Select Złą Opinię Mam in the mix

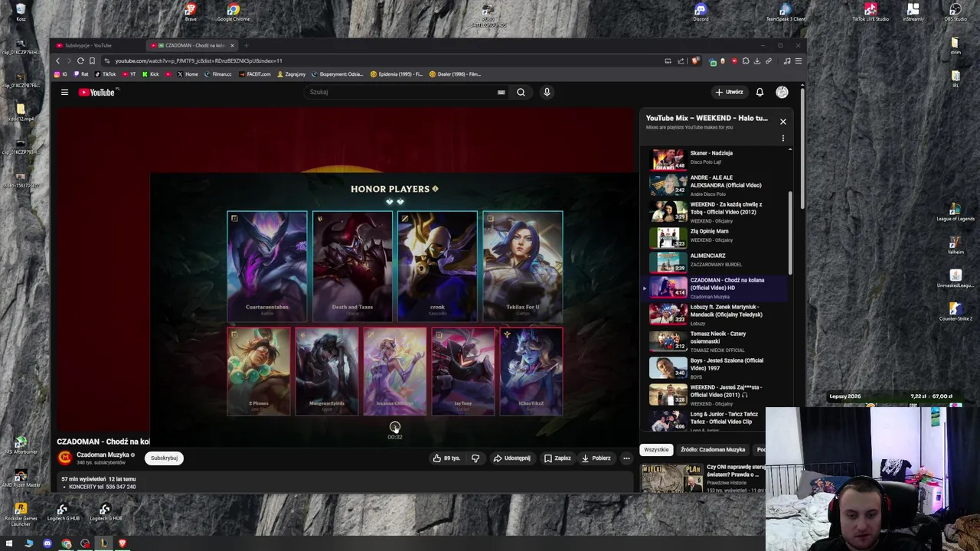(x=718, y=237)
